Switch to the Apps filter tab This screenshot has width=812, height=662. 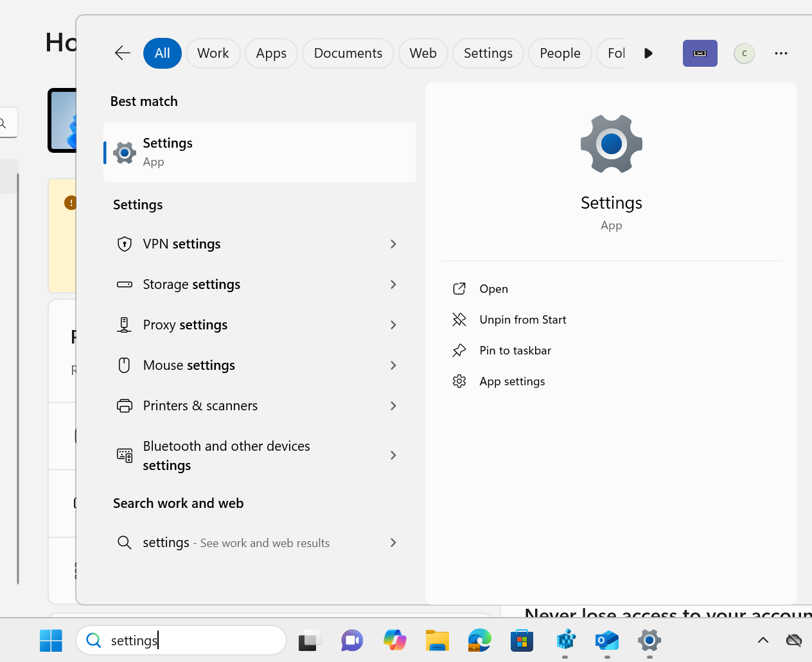pos(271,53)
